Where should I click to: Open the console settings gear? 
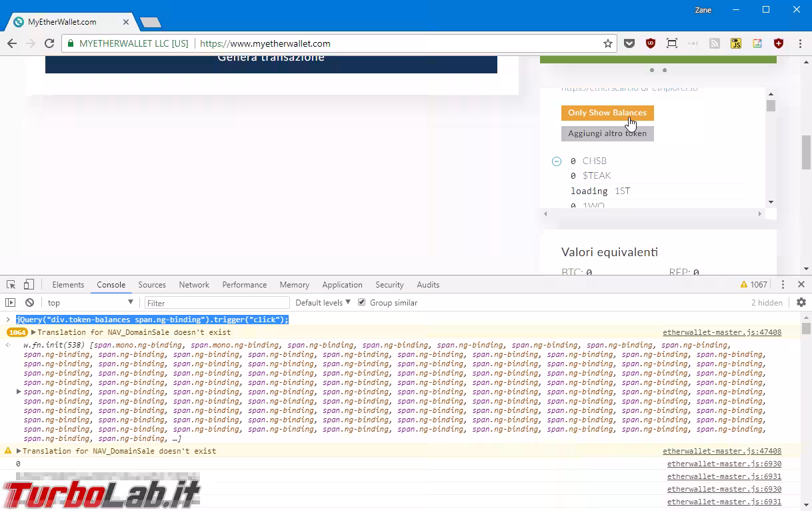801,303
